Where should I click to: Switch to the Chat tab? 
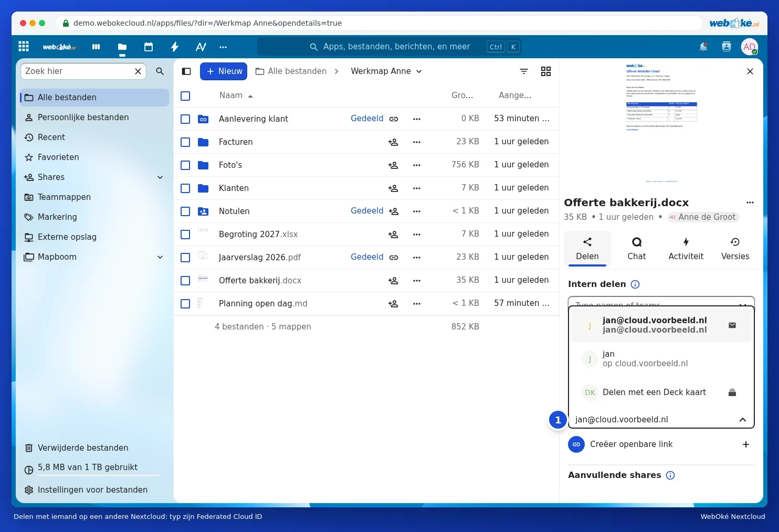(x=637, y=248)
